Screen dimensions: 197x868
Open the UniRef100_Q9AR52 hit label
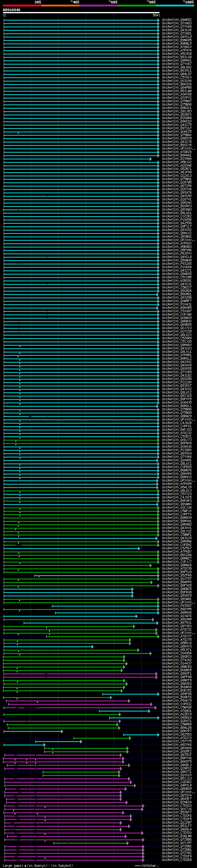176,20
